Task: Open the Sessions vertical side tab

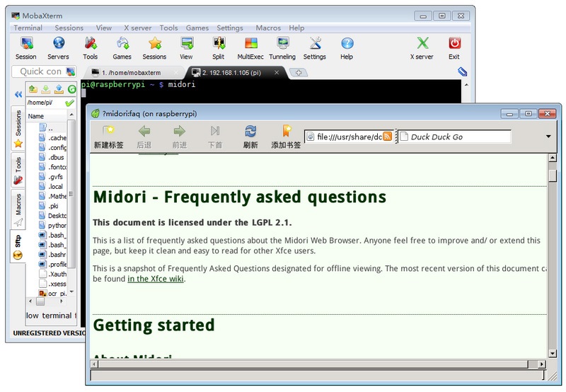Action: coord(18,129)
